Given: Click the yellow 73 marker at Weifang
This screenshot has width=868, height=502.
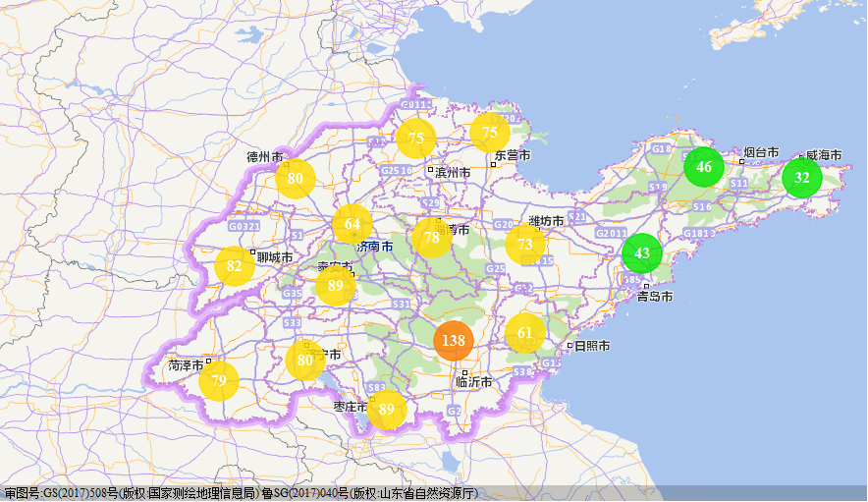Looking at the screenshot, I should click(524, 245).
